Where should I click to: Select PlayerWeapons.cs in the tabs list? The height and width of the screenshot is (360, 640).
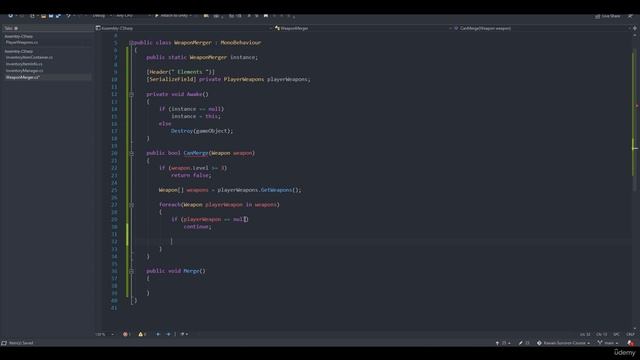pos(22,42)
